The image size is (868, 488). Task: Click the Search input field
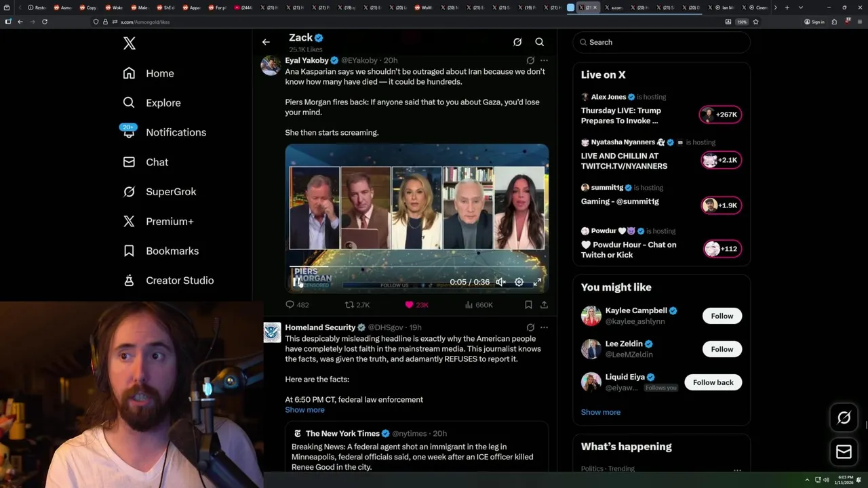tap(661, 42)
